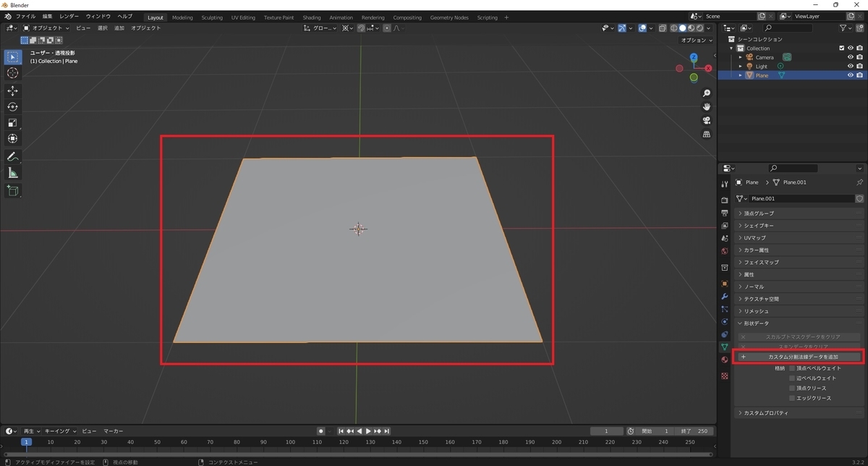Open the Scene properties tab
Image resolution: width=868 pixels, height=466 pixels.
(725, 238)
